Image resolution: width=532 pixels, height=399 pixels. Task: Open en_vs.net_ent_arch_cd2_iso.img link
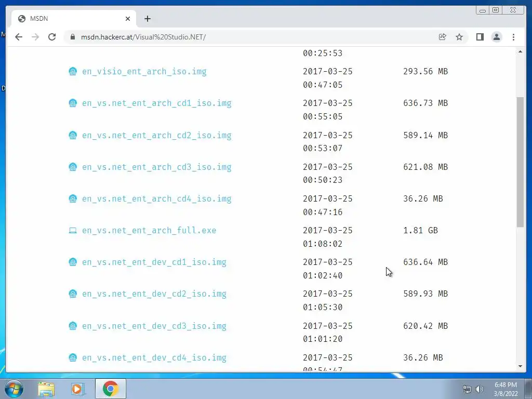coord(157,136)
